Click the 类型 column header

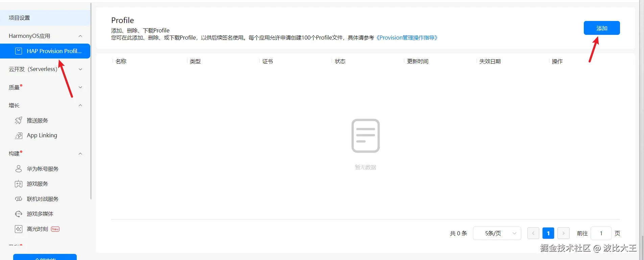tap(195, 61)
